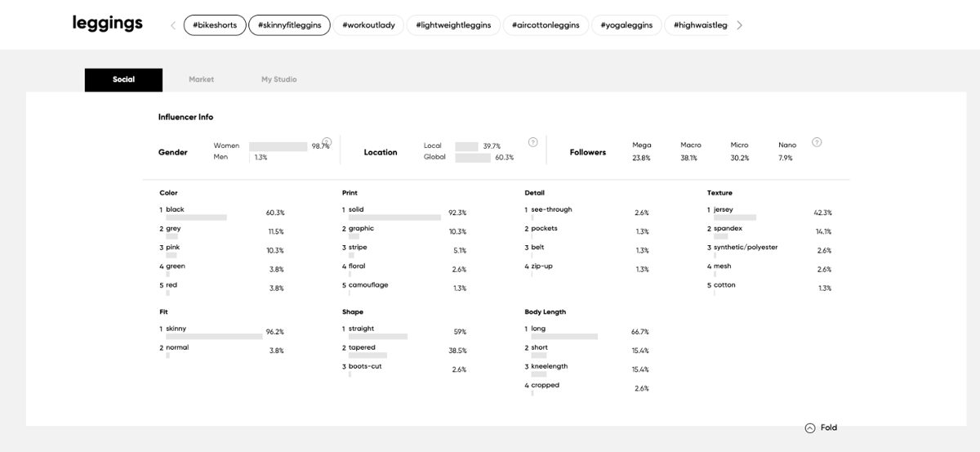Select the #yogaleggins hashtag chip

coord(626,25)
